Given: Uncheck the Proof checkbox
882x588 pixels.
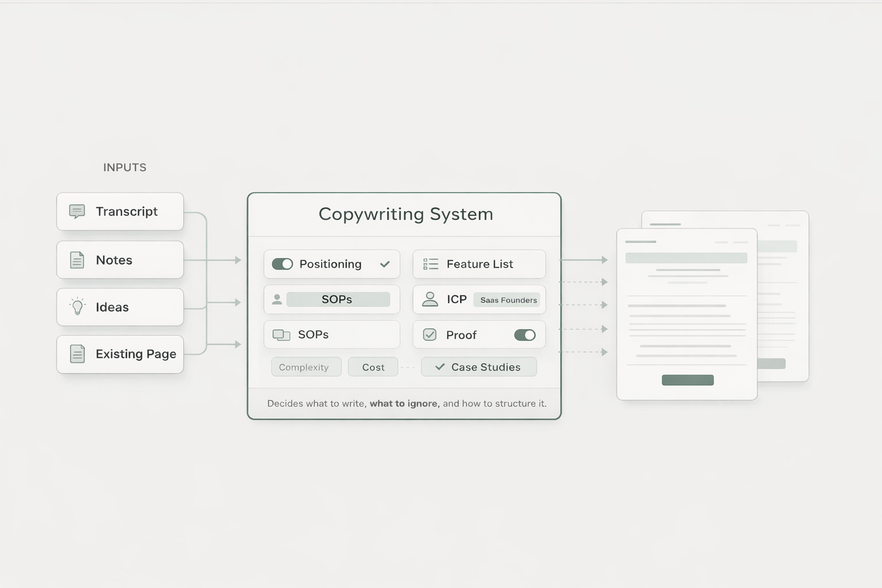Looking at the screenshot, I should 430,335.
